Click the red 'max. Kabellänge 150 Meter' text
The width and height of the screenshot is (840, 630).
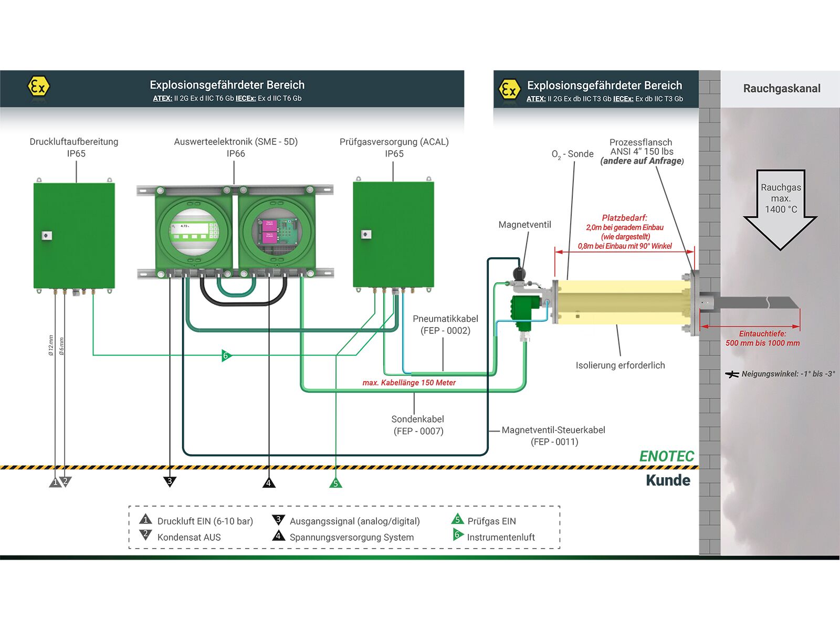click(x=409, y=383)
